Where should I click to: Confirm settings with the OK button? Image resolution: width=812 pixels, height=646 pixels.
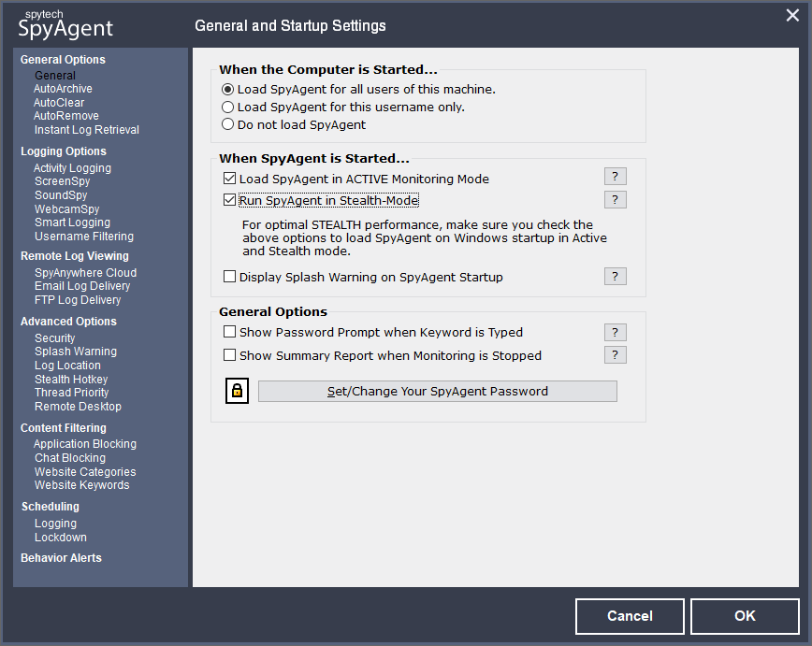click(x=745, y=616)
